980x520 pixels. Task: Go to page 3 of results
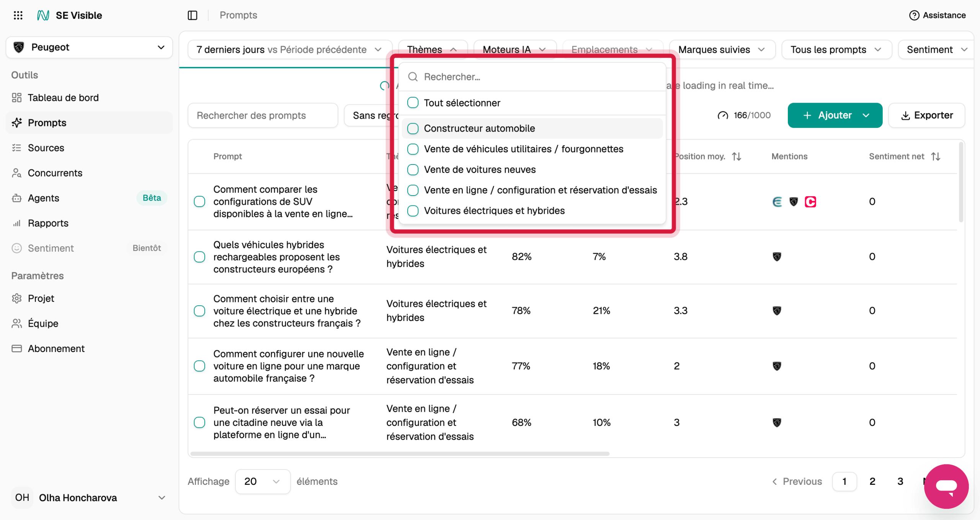(900, 481)
